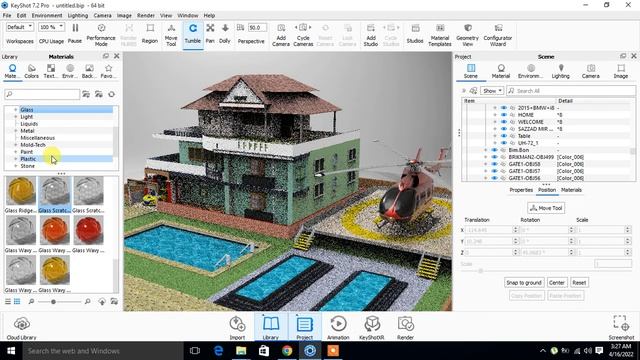Select the red Glass Wavy material
The height and width of the screenshot is (360, 640).
[x=89, y=235]
